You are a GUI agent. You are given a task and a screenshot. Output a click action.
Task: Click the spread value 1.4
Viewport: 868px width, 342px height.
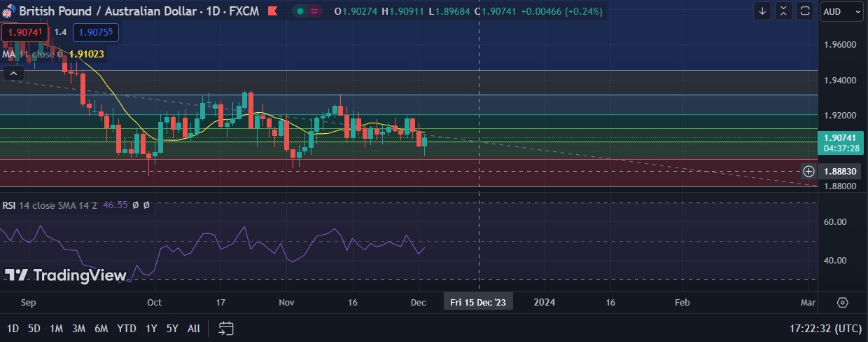[61, 32]
